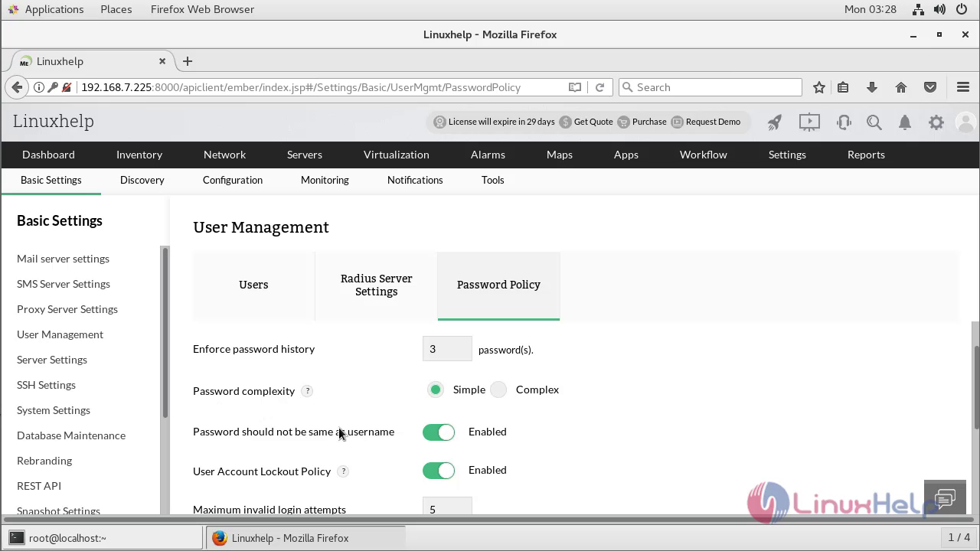
Task: Select the Simple password complexity option
Action: click(436, 390)
